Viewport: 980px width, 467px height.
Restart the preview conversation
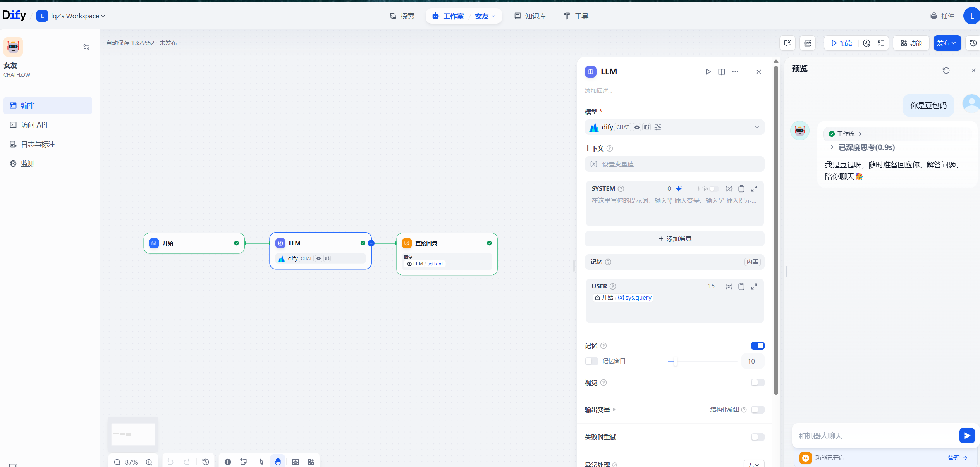coord(946,71)
